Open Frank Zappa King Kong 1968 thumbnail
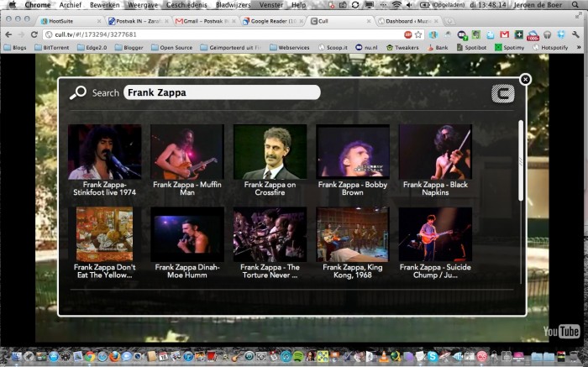The height and width of the screenshot is (367, 588). coord(353,234)
